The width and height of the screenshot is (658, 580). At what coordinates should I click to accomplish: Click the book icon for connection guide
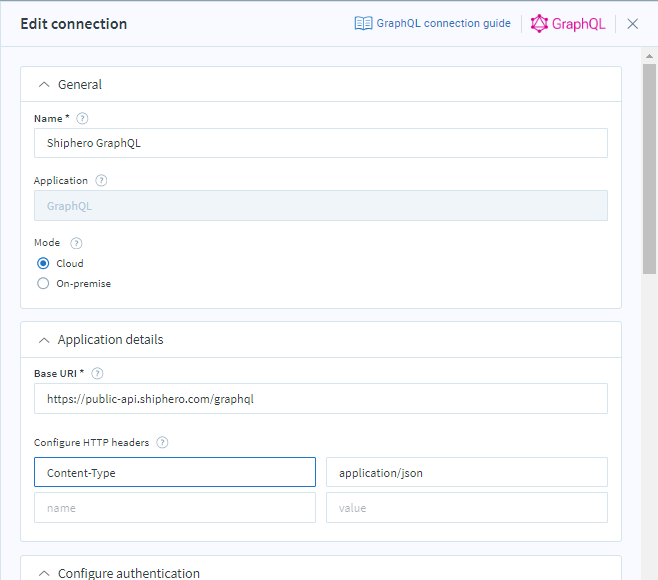tap(363, 24)
